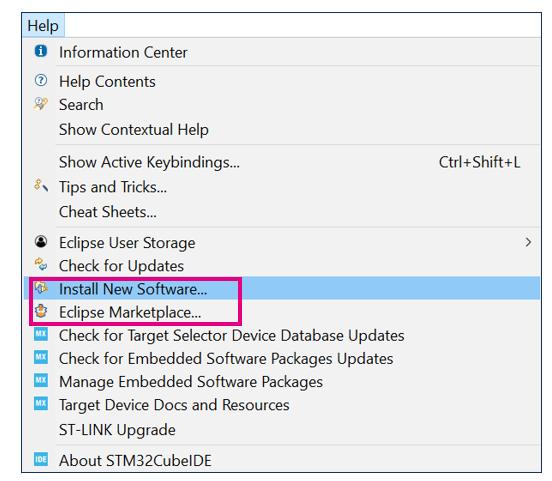Click the Eclipse User Storage person icon
This screenshot has width=552, height=481.
pyautogui.click(x=41, y=242)
